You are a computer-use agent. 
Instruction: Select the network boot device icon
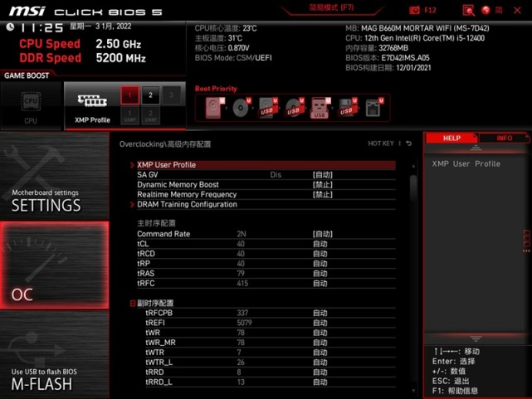tap(373, 108)
